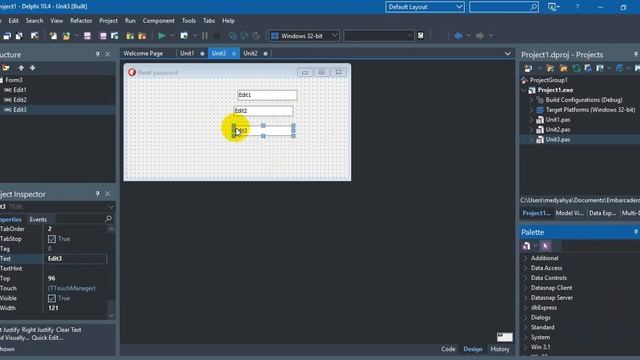Select Edit1 in the Structure tree

tap(20, 90)
